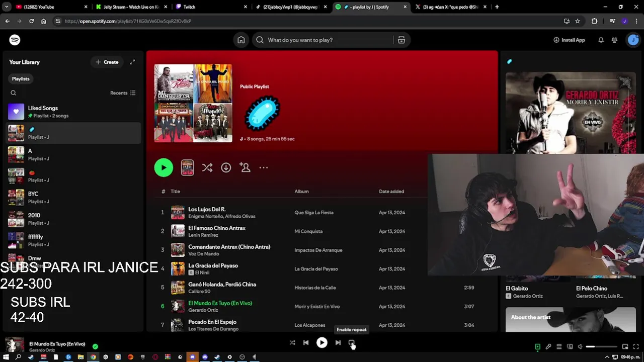Open album Que Siga La Fiesta

[314, 213]
